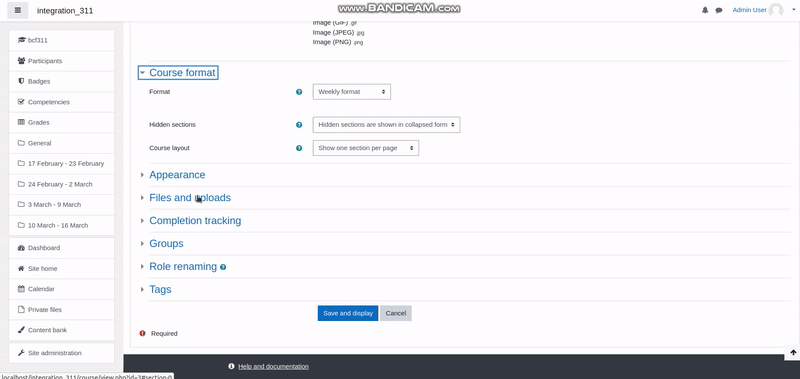Click the Site home house icon
This screenshot has height=379, width=800.
(x=21, y=268)
